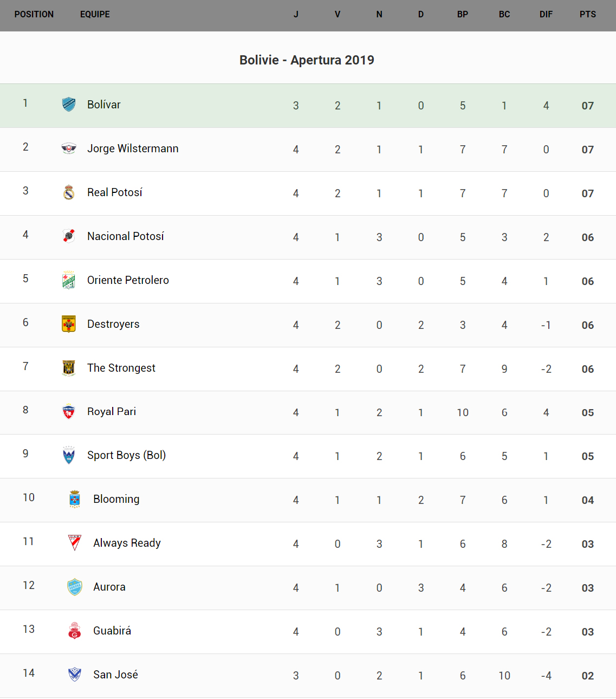Select the San José club crest

[x=75, y=675]
